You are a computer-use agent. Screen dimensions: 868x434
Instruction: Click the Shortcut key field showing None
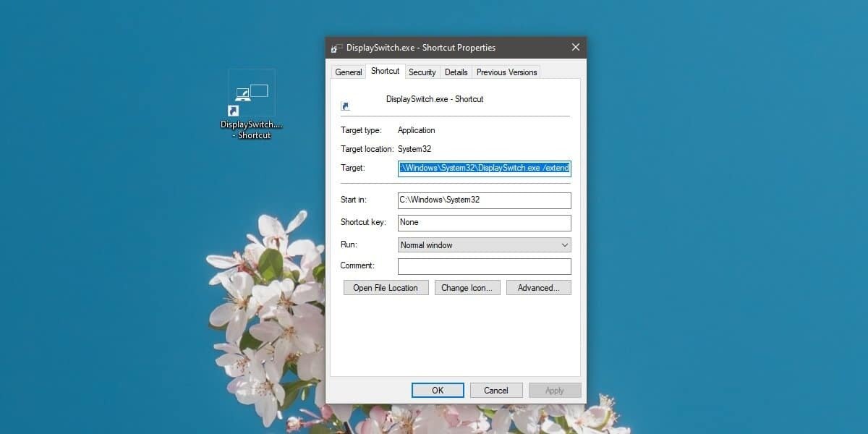[x=484, y=223]
